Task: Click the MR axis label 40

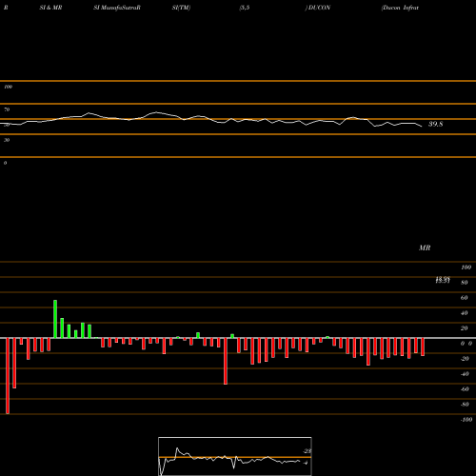Action: click(x=465, y=313)
